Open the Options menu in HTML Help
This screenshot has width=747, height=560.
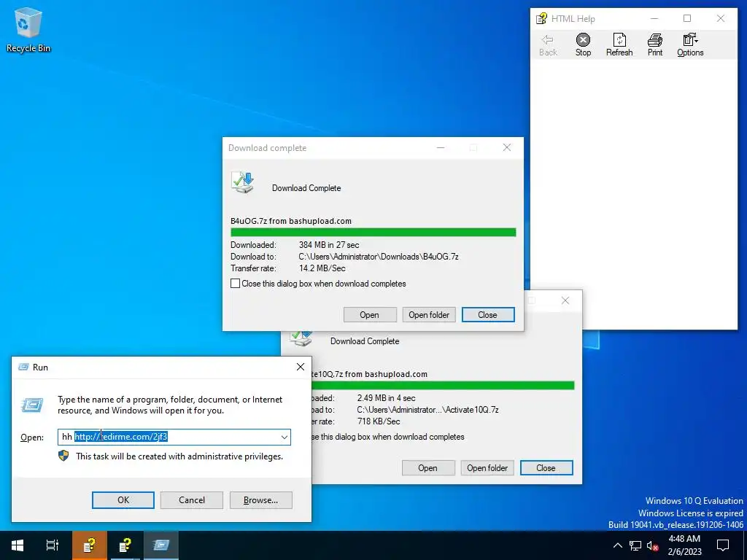(690, 45)
